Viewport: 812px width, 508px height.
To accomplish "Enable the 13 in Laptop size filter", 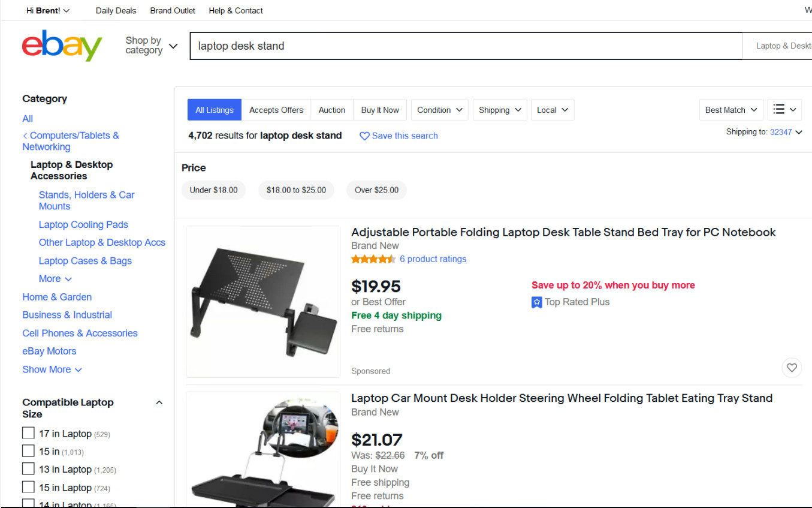I will [x=28, y=469].
